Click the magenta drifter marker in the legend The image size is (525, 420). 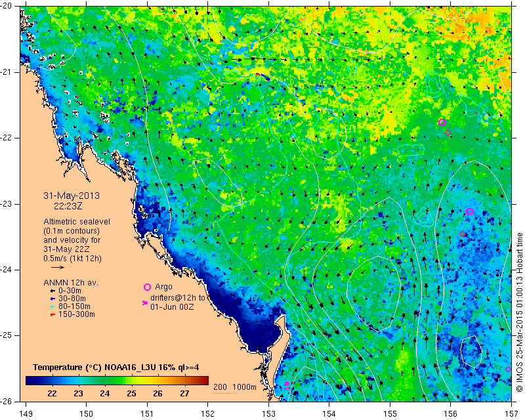(x=145, y=303)
